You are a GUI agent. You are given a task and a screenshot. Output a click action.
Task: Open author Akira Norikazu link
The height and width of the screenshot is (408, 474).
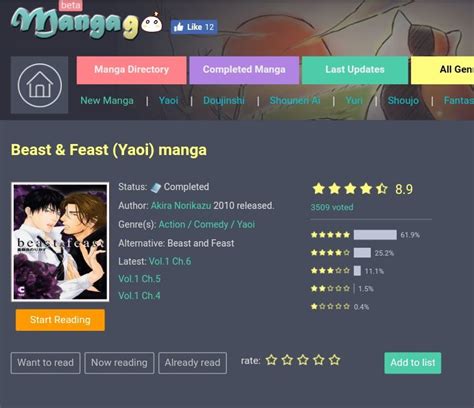181,206
